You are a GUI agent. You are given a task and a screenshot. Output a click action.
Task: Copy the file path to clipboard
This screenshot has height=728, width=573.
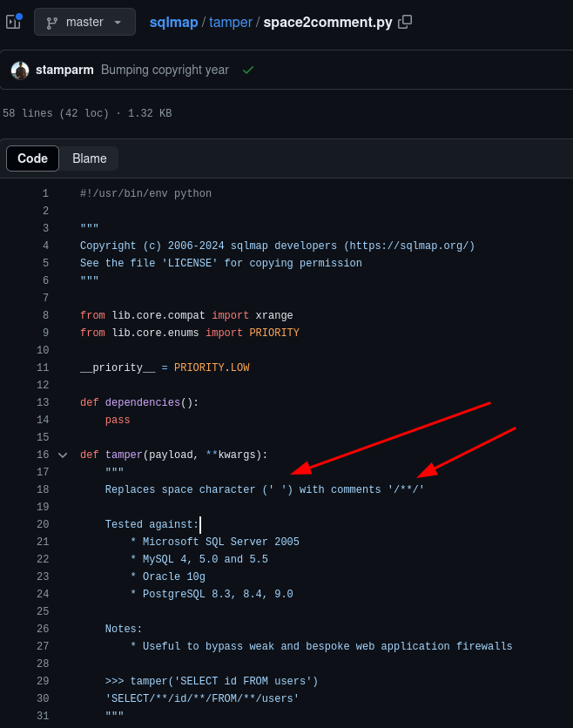(405, 22)
